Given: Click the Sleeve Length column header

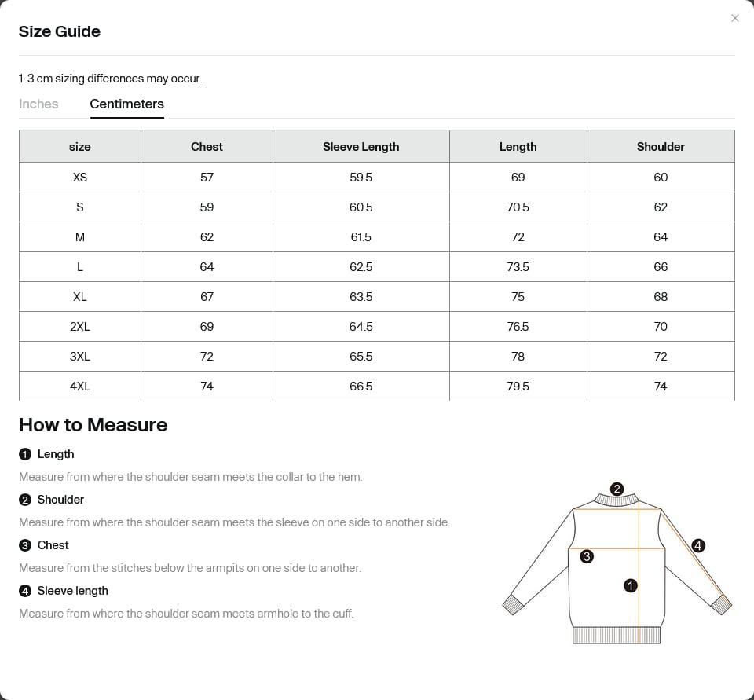Looking at the screenshot, I should (x=361, y=146).
